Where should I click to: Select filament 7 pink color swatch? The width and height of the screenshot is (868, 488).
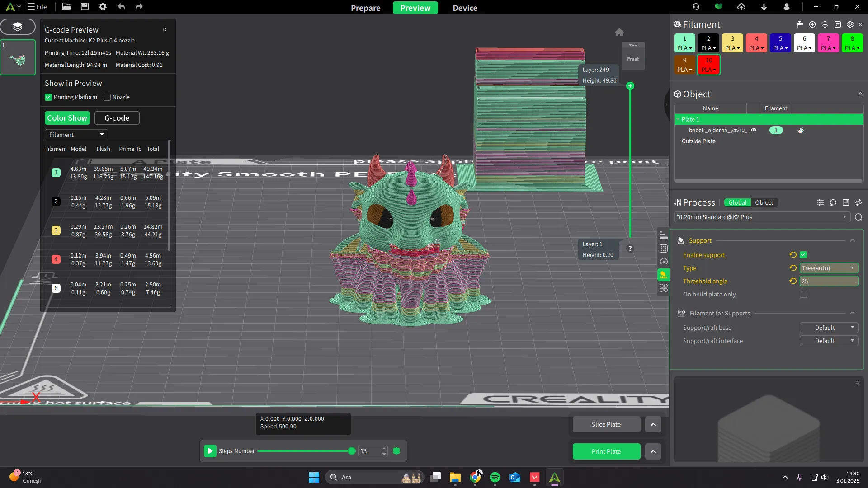tap(828, 39)
